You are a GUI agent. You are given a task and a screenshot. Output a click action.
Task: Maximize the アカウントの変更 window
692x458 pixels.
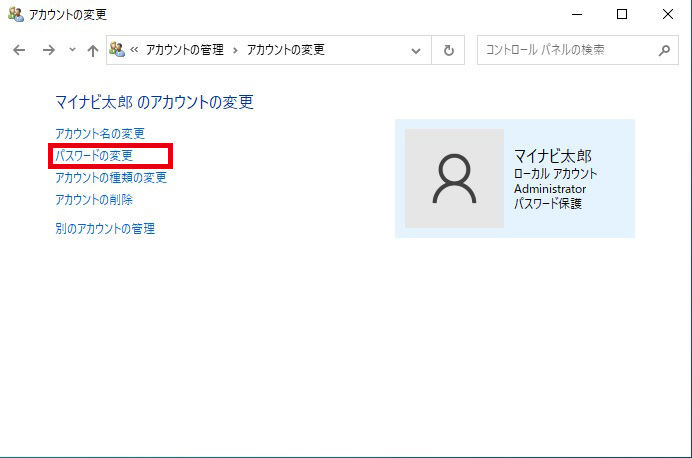point(622,15)
